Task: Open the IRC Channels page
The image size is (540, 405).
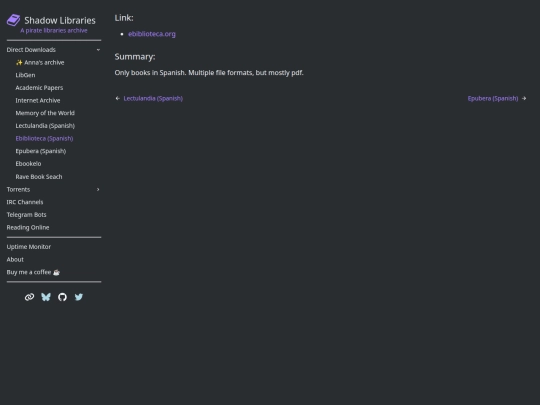Action: (x=25, y=202)
